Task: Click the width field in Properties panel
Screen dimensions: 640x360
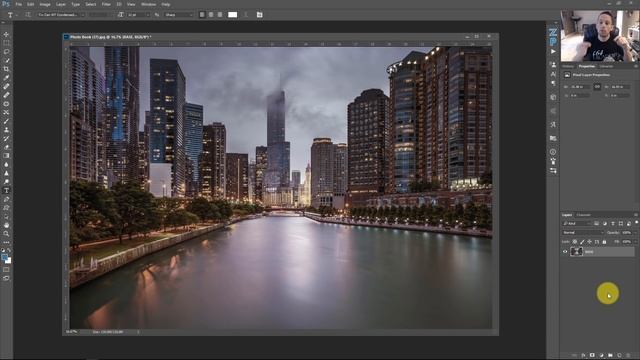Action: 580,87
